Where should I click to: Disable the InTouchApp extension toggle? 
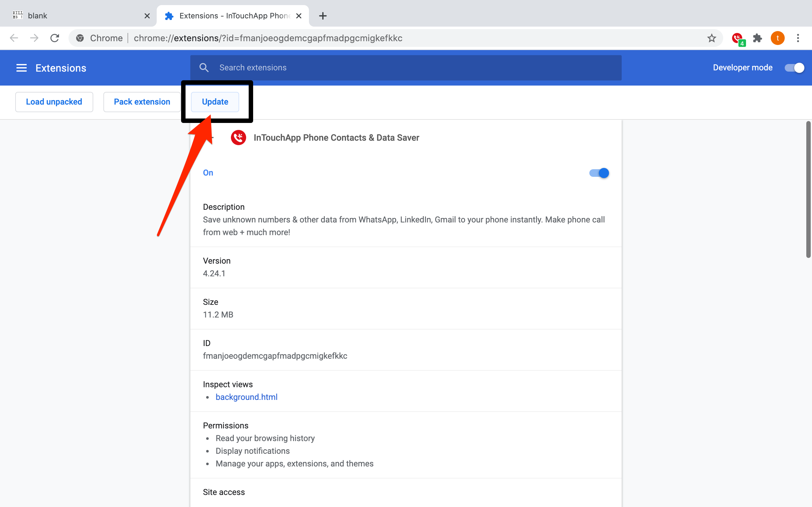click(x=599, y=173)
